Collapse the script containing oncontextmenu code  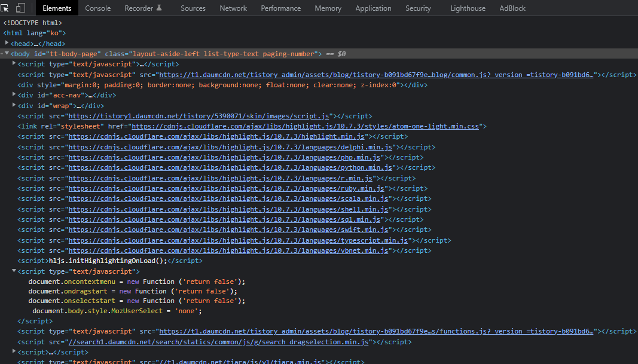14,270
